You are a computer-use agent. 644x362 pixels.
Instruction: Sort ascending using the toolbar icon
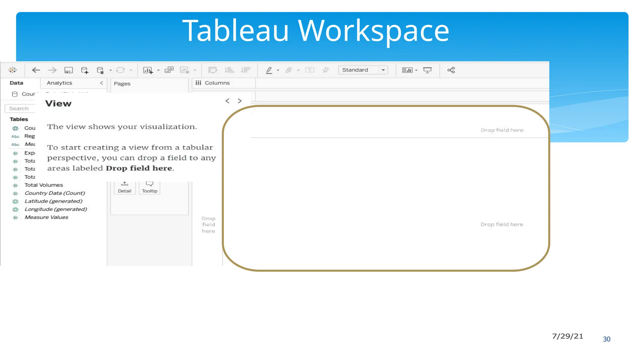tap(229, 70)
